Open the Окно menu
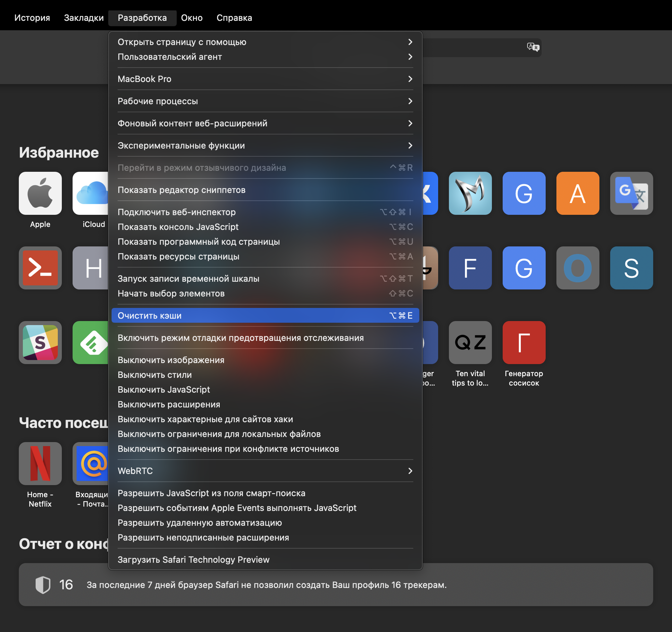Viewport: 672px width, 632px height. point(192,18)
